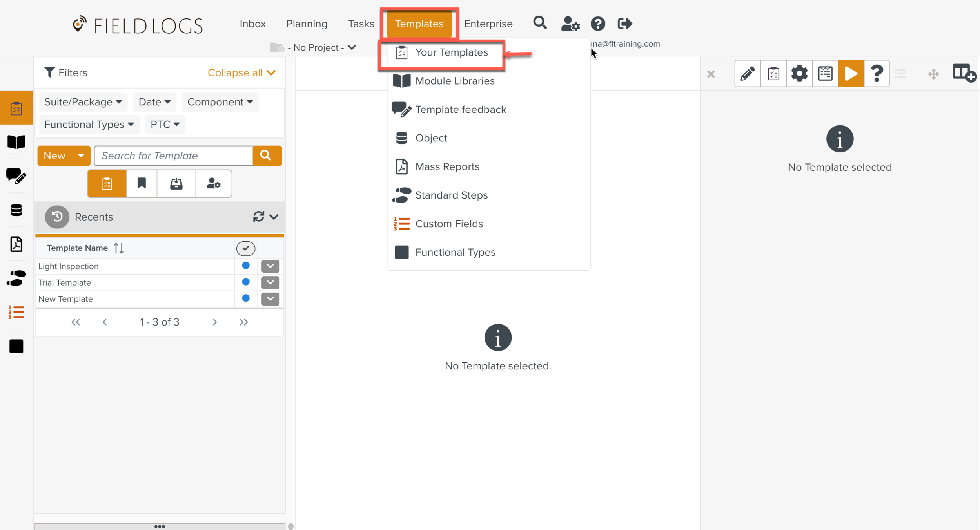The width and height of the screenshot is (980, 530).
Task: Toggle the select-all check circle in table header
Action: [246, 248]
